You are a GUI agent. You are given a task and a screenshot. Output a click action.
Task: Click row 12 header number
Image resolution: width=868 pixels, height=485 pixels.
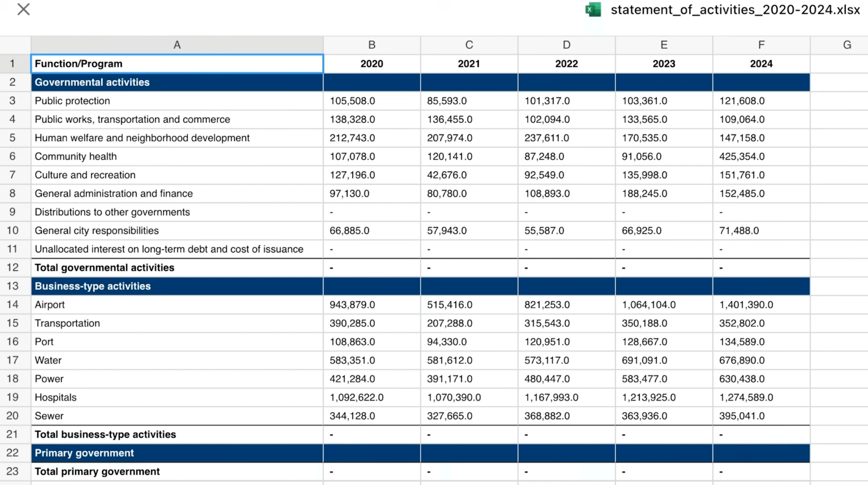click(12, 268)
